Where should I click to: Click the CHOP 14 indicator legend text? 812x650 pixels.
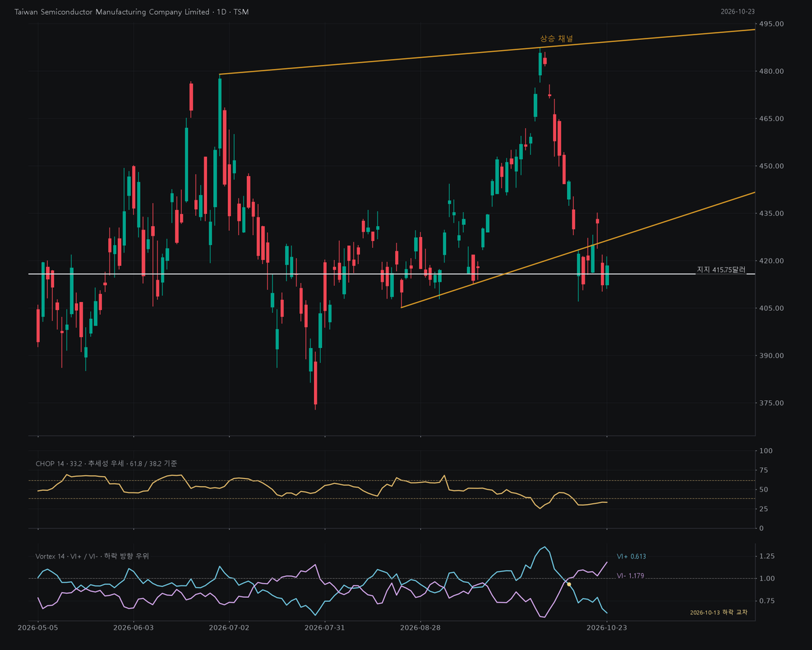tap(106, 463)
